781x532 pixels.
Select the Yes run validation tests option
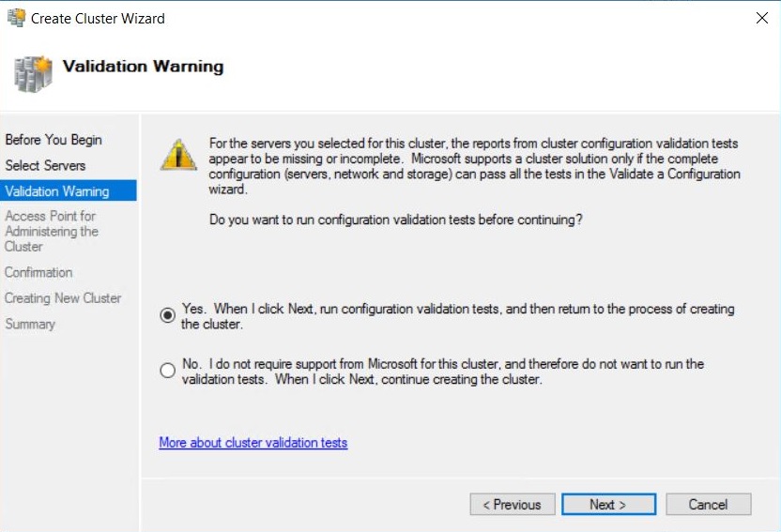(x=167, y=315)
